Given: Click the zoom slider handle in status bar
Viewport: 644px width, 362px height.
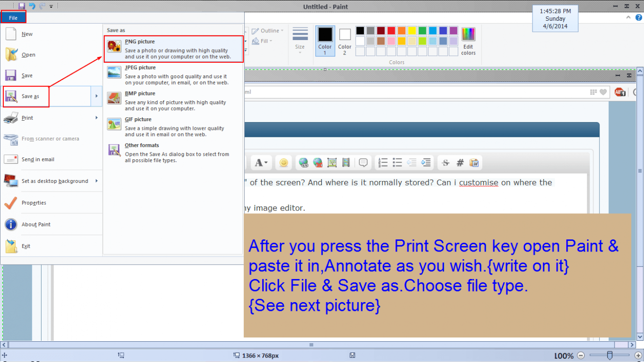Looking at the screenshot, I should tap(610, 356).
